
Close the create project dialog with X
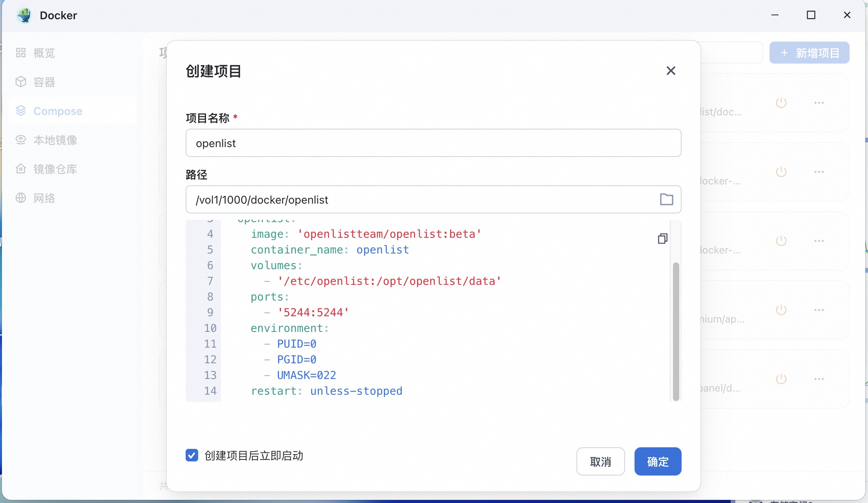pyautogui.click(x=671, y=71)
